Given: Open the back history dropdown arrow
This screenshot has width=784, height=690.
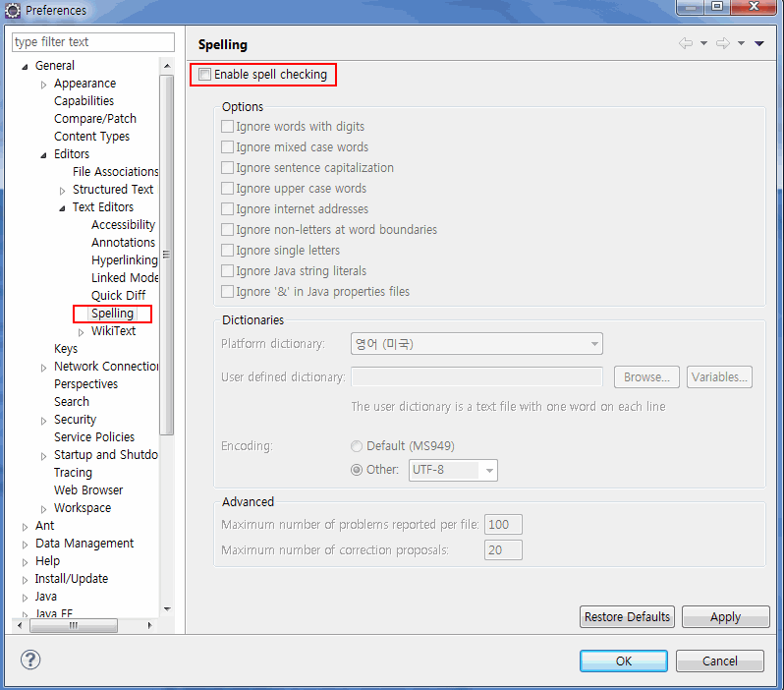Looking at the screenshot, I should click(x=703, y=43).
